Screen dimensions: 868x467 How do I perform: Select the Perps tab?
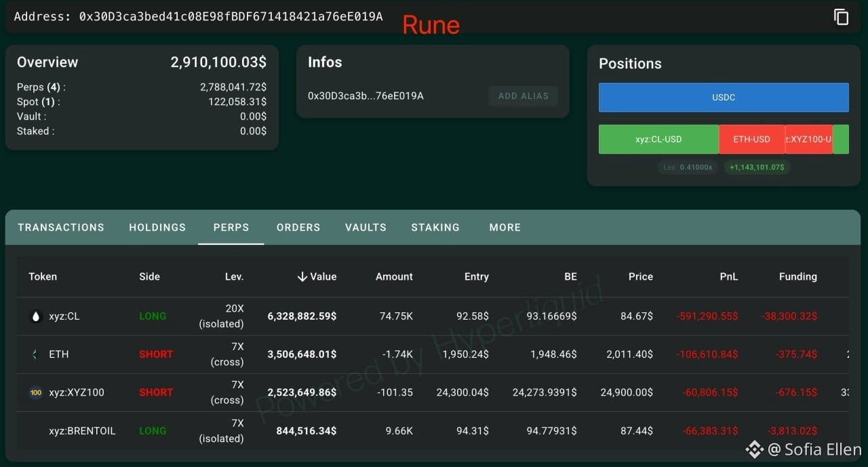[231, 227]
